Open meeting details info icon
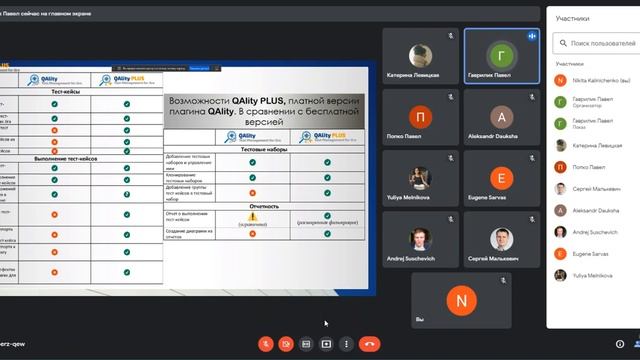 point(620,344)
